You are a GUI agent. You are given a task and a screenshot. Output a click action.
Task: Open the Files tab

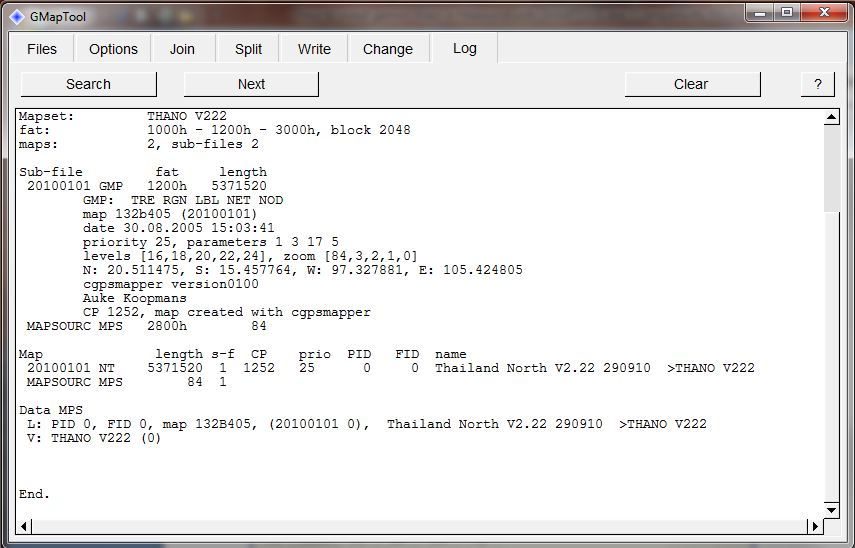click(x=42, y=49)
